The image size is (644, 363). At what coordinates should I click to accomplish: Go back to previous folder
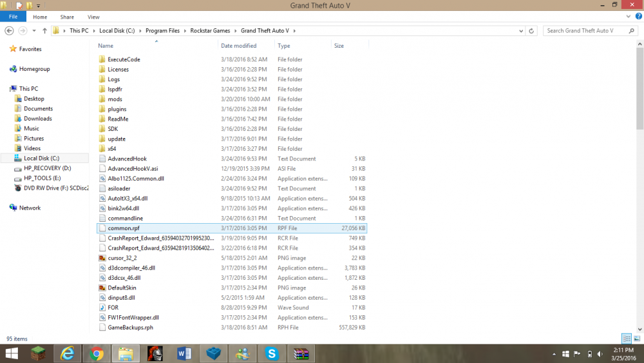9,31
